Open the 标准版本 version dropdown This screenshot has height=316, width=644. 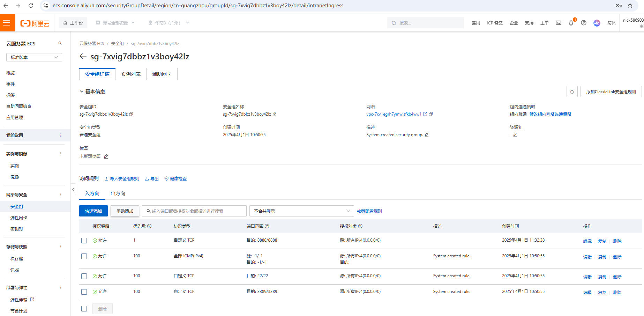[x=34, y=57]
